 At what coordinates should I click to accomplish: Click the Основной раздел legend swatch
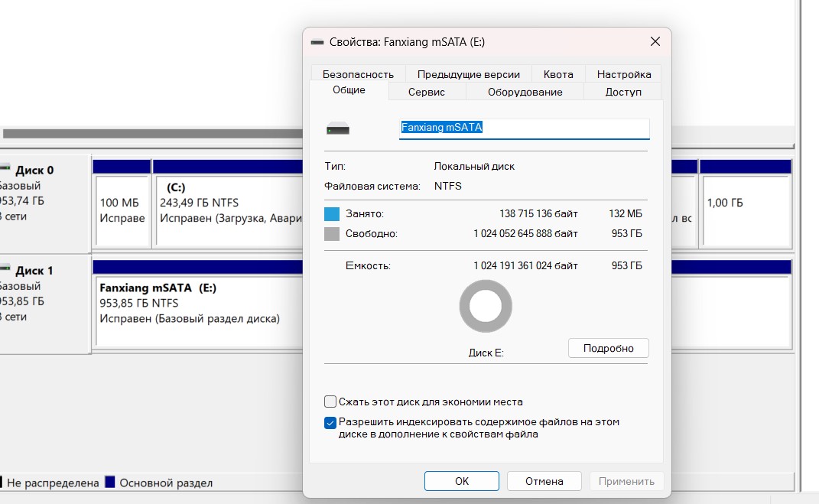(x=109, y=482)
